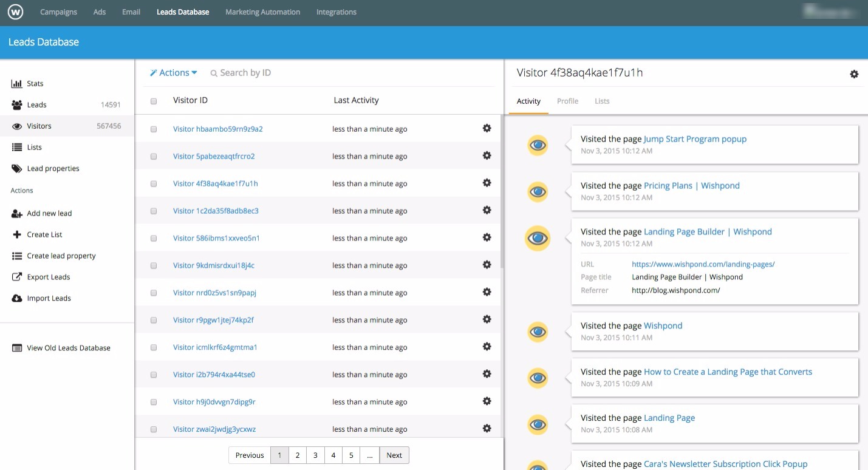Image resolution: width=868 pixels, height=470 pixels.
Task: Check the box for Visitor nrd0z5vs1sn9papj
Action: point(154,293)
